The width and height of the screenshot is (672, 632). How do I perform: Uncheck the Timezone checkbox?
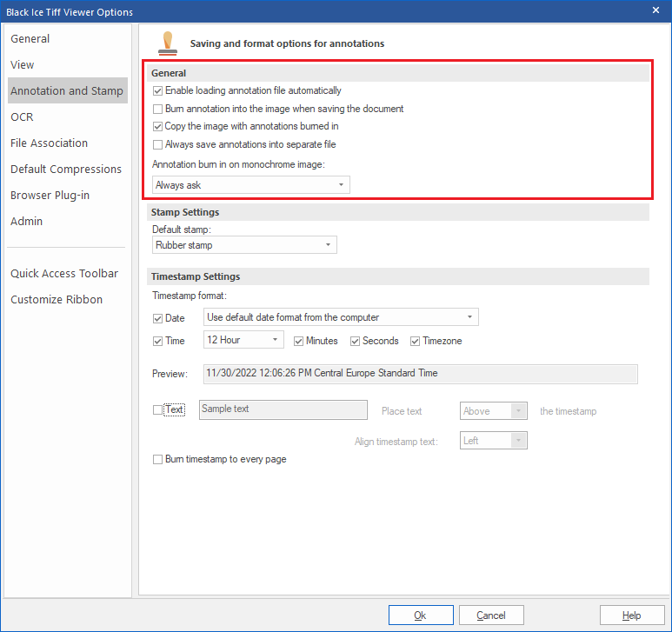click(416, 341)
